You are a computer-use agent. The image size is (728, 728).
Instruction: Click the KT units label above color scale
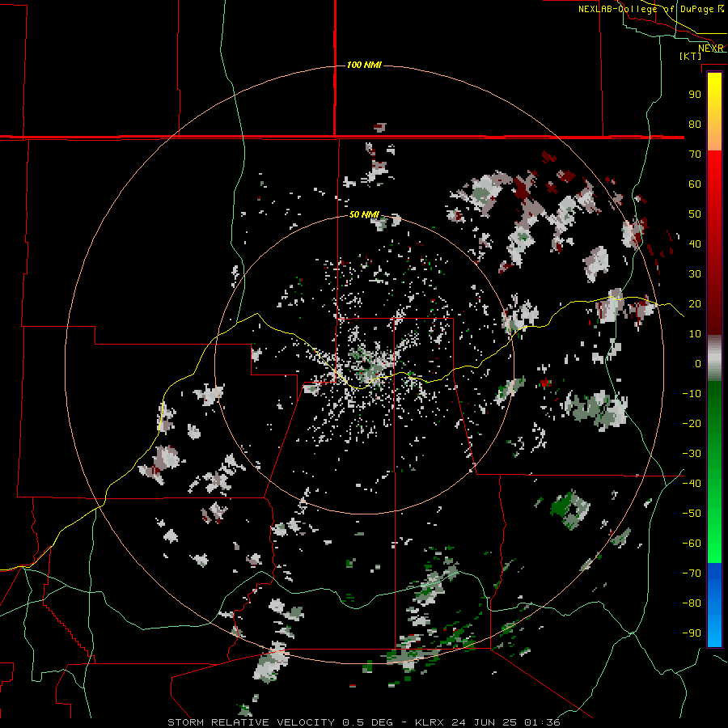click(x=691, y=56)
